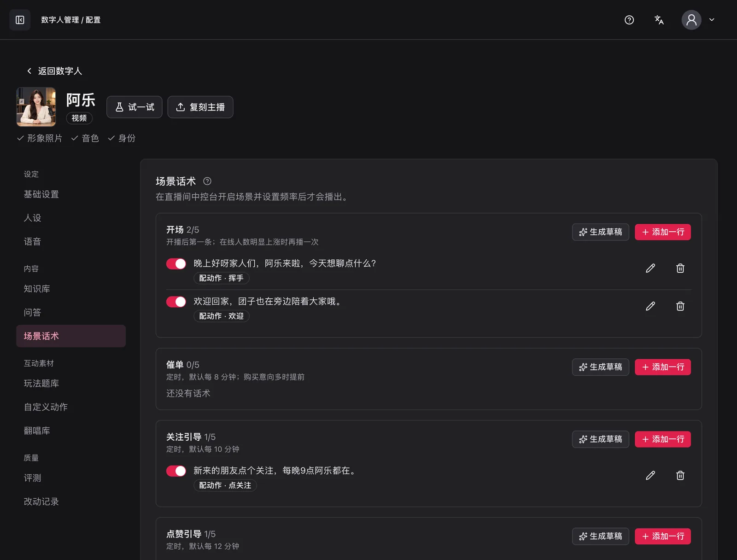Generate draft for 开场 section
The height and width of the screenshot is (560, 737).
pyautogui.click(x=601, y=232)
